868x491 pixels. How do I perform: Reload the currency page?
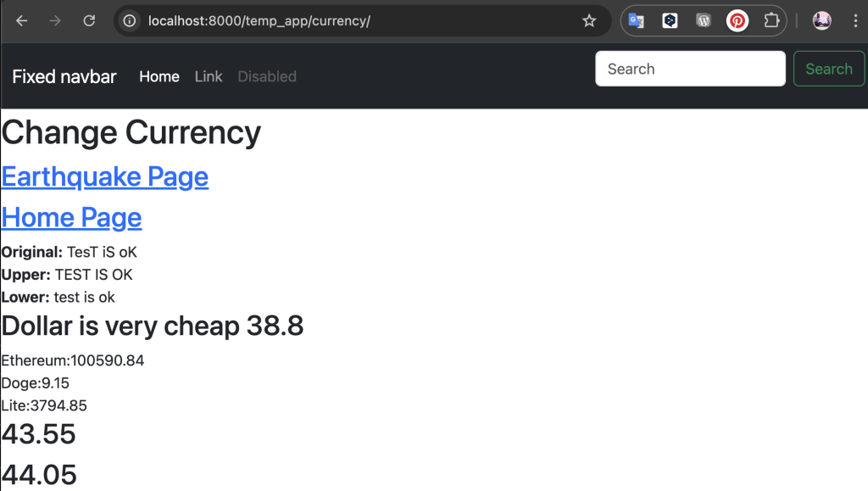tap(89, 21)
